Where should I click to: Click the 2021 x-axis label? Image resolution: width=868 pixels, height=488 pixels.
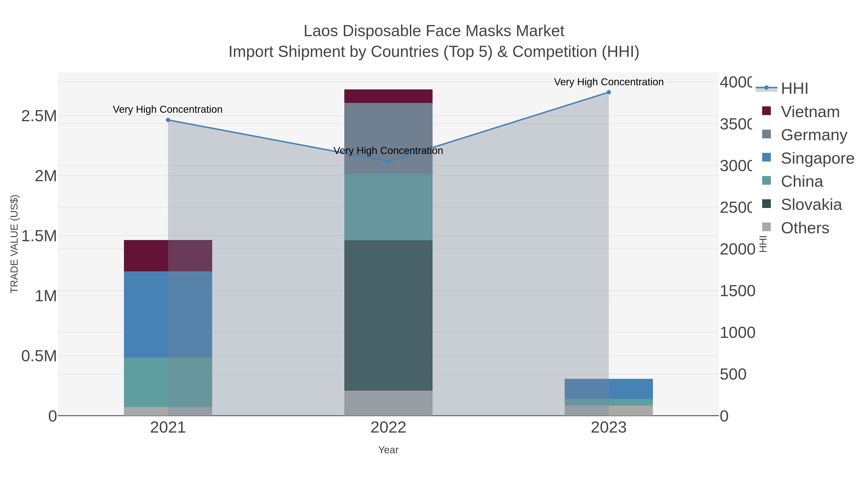168,428
